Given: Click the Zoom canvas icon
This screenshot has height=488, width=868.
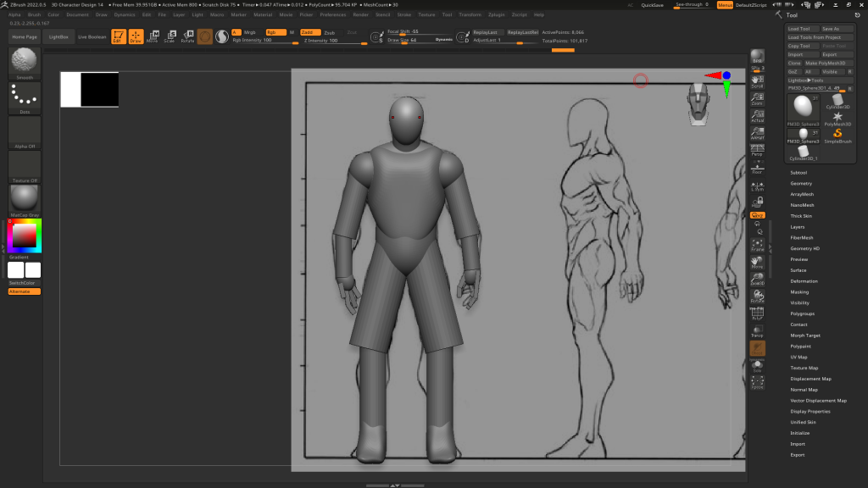Looking at the screenshot, I should 757,100.
